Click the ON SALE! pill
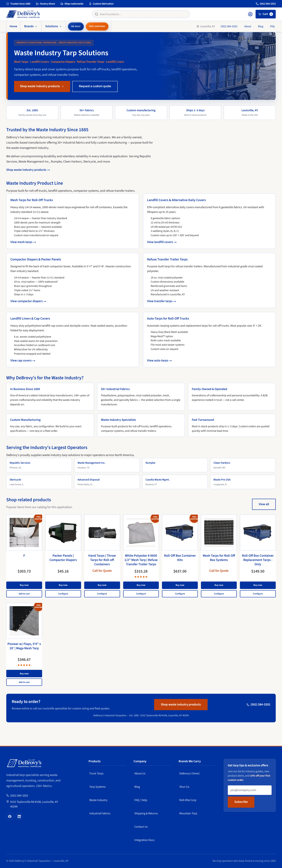 coord(76,26)
